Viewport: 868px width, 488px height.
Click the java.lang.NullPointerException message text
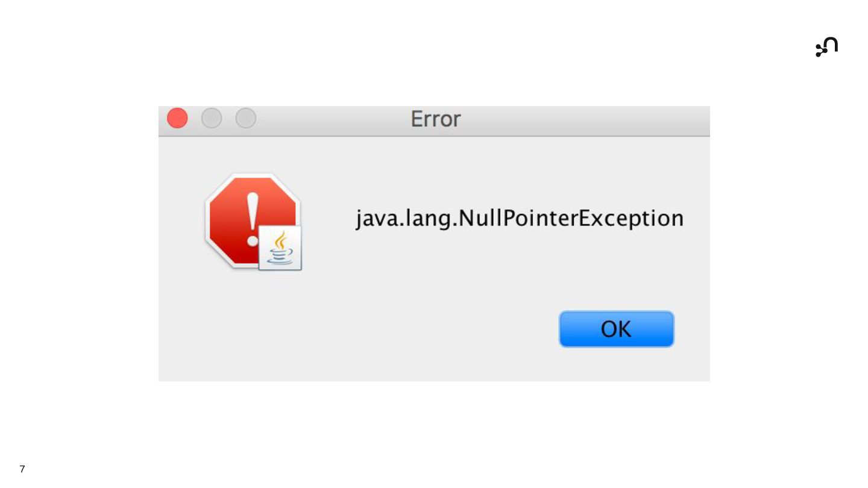click(520, 218)
